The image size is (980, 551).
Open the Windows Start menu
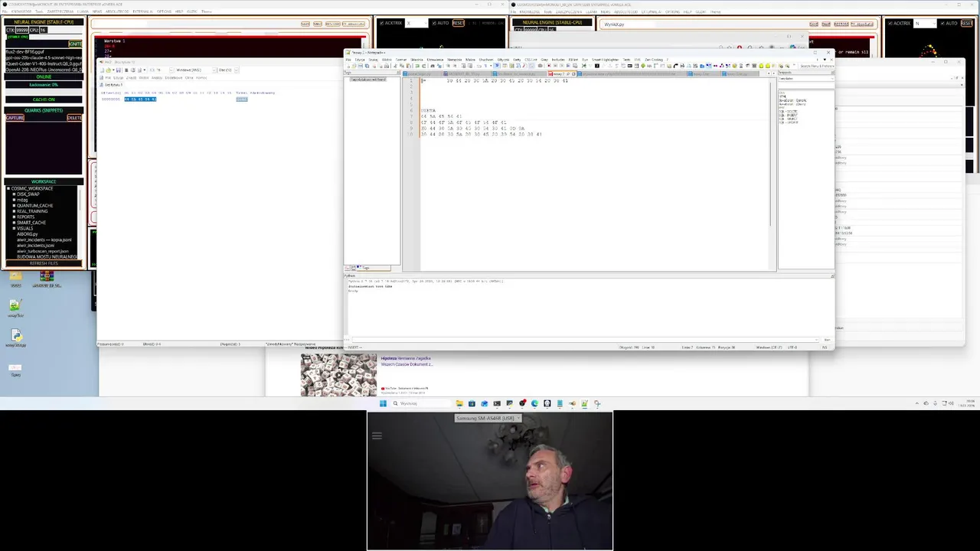383,403
